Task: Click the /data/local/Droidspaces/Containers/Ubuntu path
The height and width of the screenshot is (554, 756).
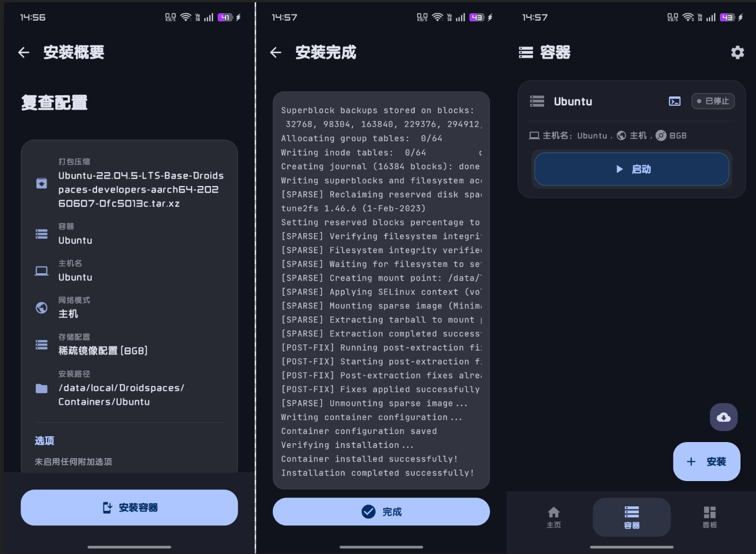Action: click(121, 395)
